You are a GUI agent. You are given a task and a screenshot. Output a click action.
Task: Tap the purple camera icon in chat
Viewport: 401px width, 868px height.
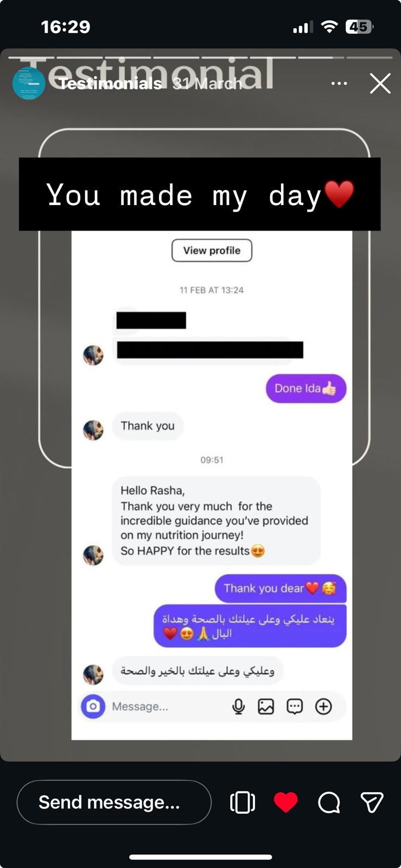tap(93, 706)
